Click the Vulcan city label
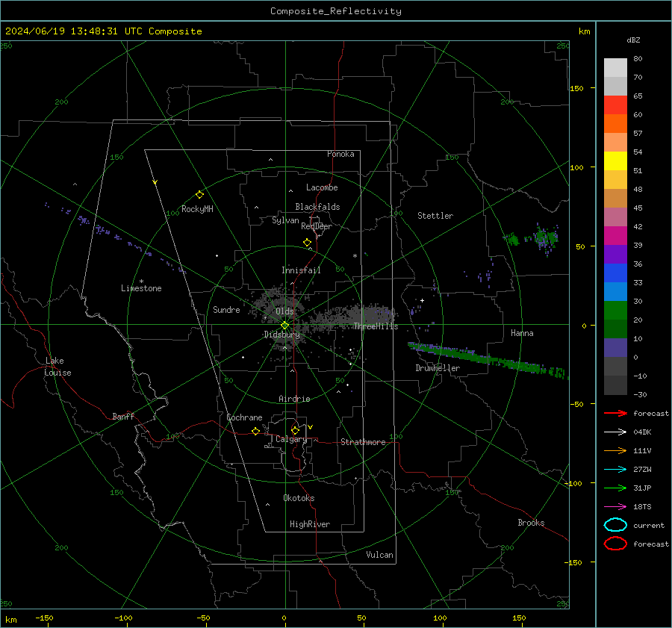The width and height of the screenshot is (672, 628). 380,555
